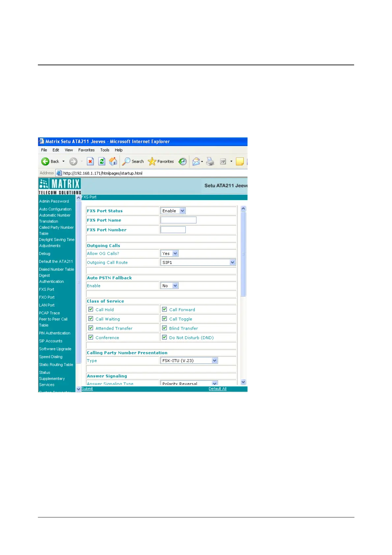Click the Edit with Word icon
Screen dimensions: 392x555
[223, 161]
